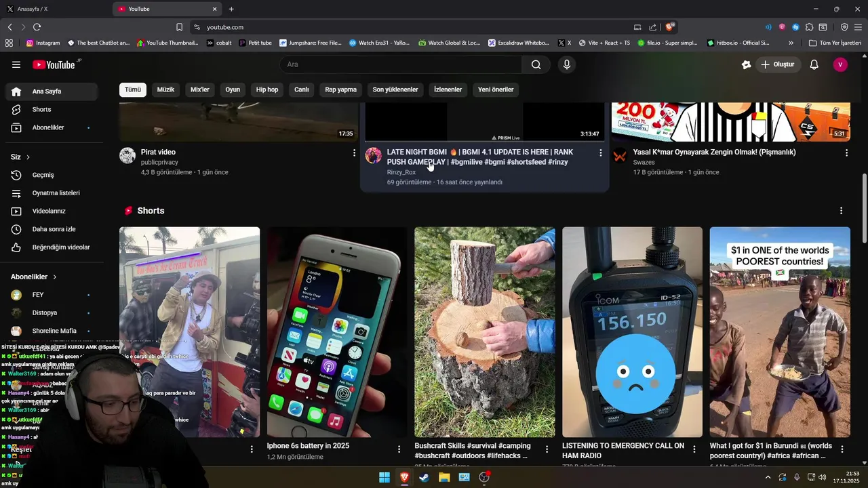Expand the bookmarks overflow chevron

791,43
